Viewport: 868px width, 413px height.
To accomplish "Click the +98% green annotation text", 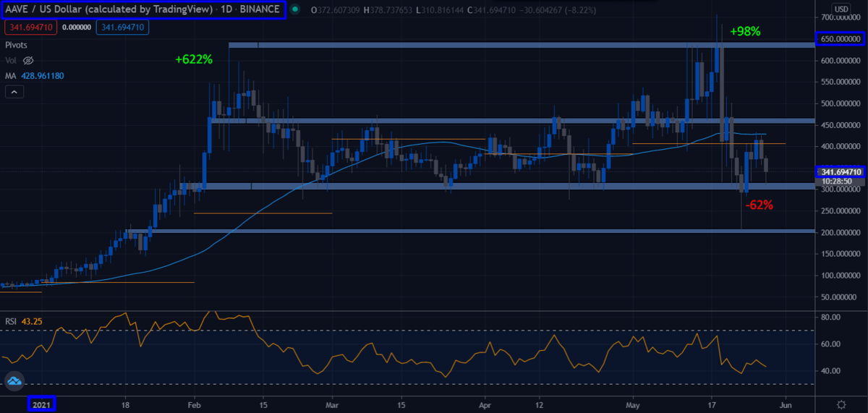I will click(745, 32).
